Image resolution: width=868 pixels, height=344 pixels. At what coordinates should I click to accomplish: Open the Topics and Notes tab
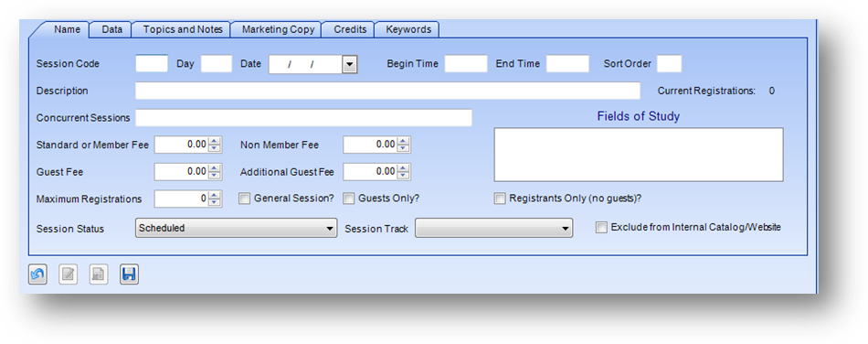coord(183,29)
